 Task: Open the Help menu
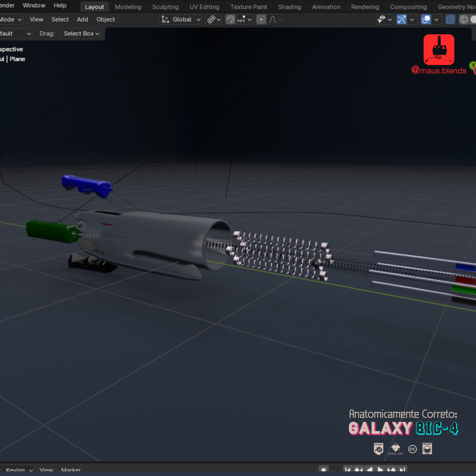(x=60, y=6)
